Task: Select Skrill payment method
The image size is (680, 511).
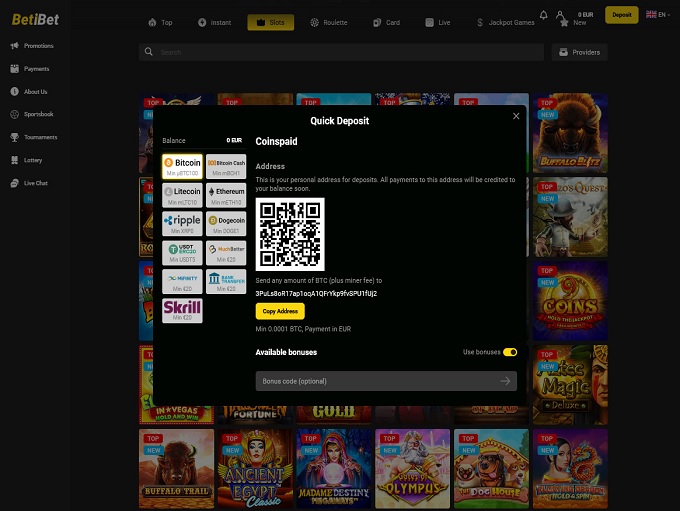Action: [182, 310]
